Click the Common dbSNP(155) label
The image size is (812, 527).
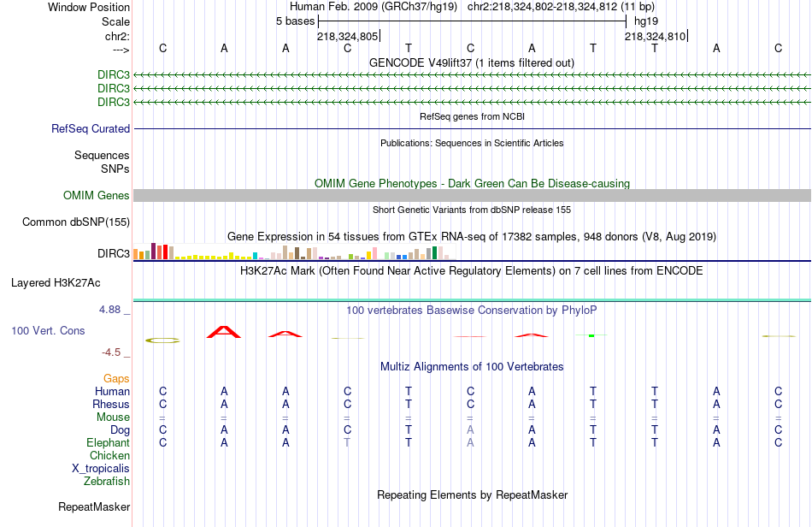[75, 222]
